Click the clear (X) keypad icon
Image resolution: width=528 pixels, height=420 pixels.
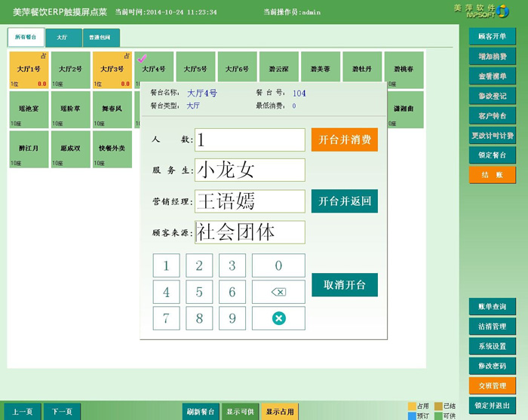pyautogui.click(x=278, y=318)
